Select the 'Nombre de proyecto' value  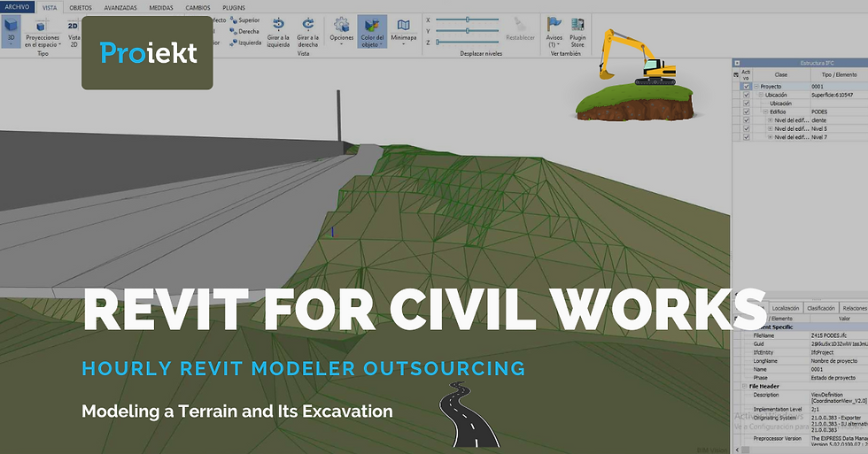tap(833, 360)
